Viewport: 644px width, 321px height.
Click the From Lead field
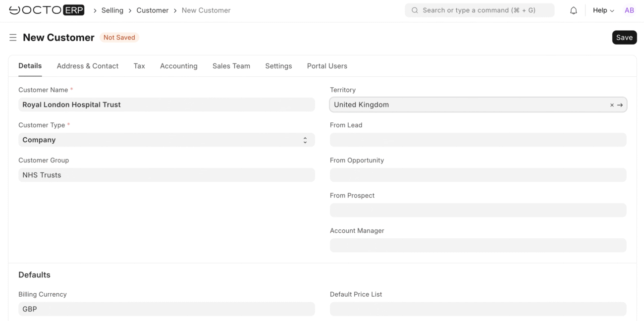pyautogui.click(x=478, y=140)
